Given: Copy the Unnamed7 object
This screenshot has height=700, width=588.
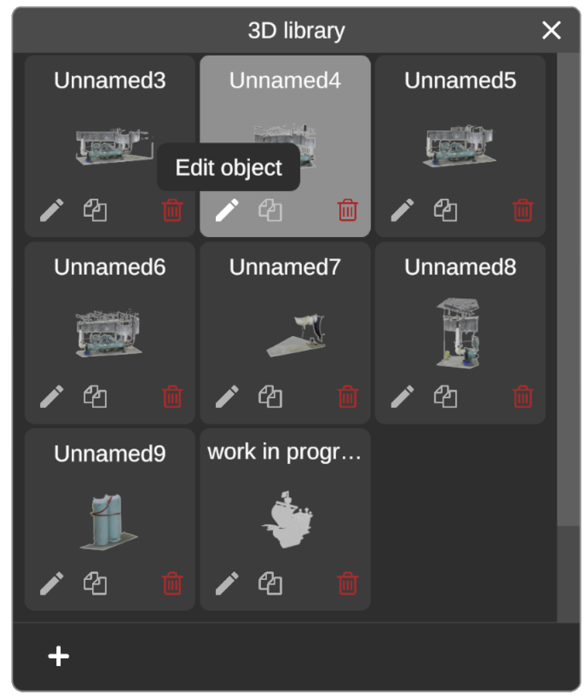Looking at the screenshot, I should (x=270, y=396).
